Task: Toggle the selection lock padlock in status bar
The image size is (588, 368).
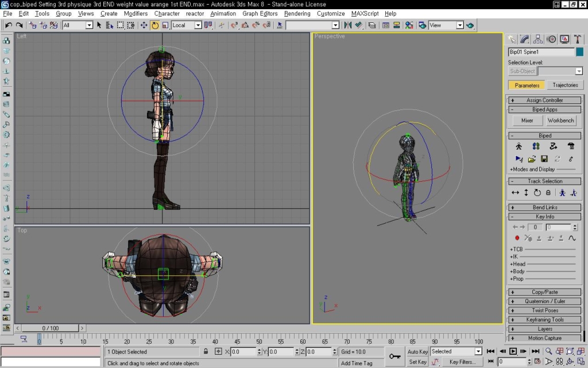Action: (206, 351)
